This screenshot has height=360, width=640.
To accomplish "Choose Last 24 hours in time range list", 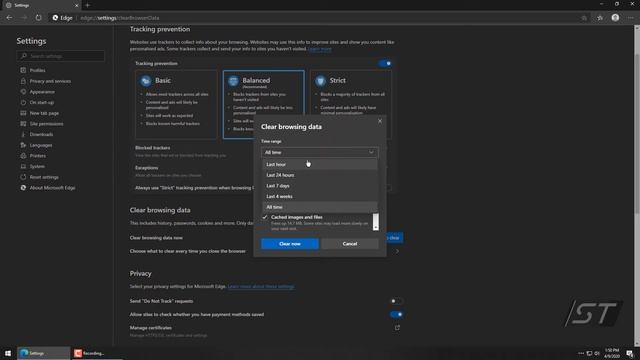I will (x=320, y=175).
